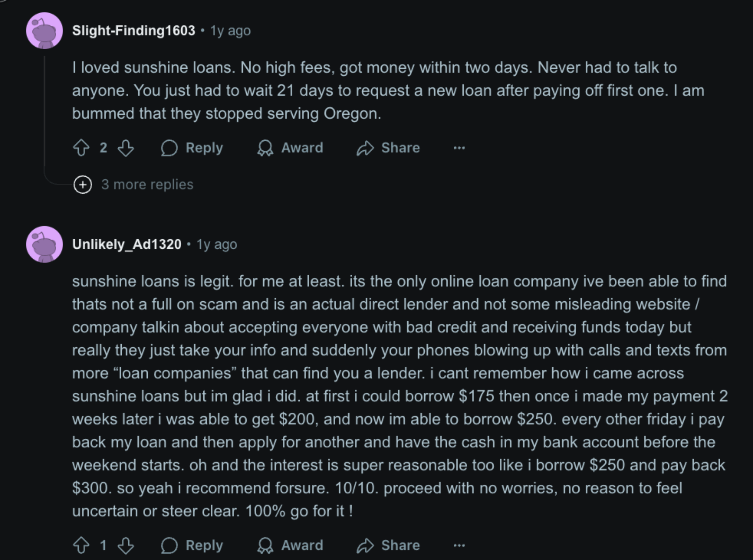Open the overflow menu on Slight-Finding1603's comment
This screenshot has width=753, height=560.
(459, 148)
